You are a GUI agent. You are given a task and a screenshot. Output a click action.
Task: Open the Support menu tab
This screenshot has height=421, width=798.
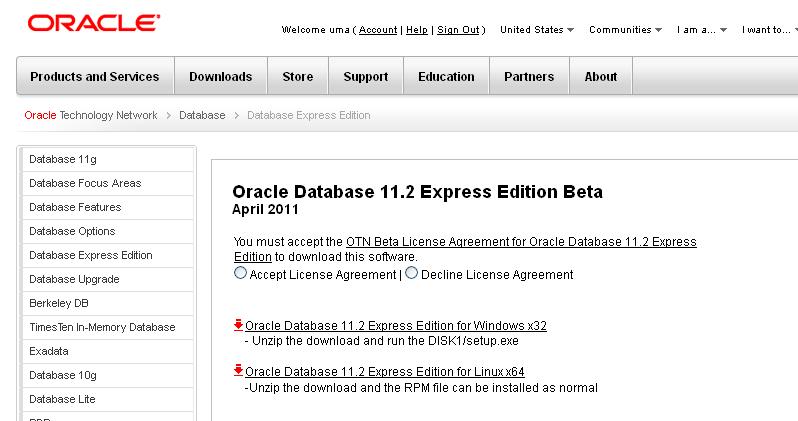pos(365,76)
